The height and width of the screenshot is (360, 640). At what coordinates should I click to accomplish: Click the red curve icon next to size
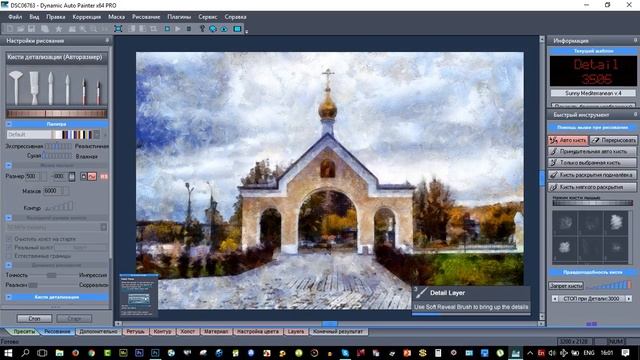click(92, 176)
